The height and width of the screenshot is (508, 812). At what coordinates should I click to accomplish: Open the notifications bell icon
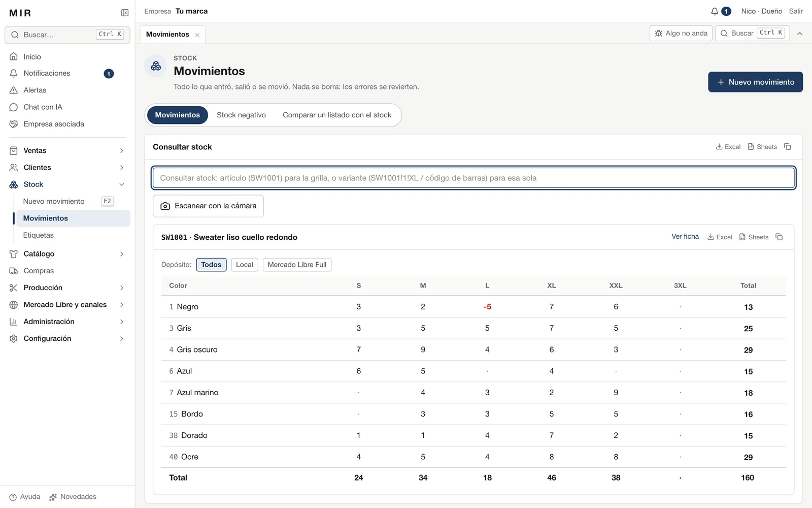[x=715, y=11]
